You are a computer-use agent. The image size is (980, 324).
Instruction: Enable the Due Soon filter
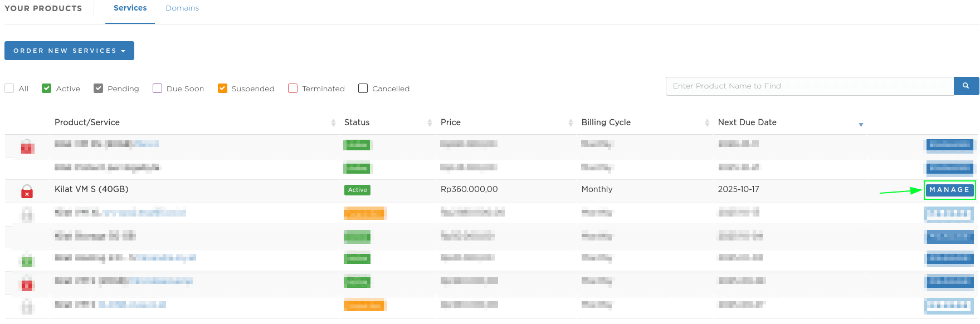(157, 89)
